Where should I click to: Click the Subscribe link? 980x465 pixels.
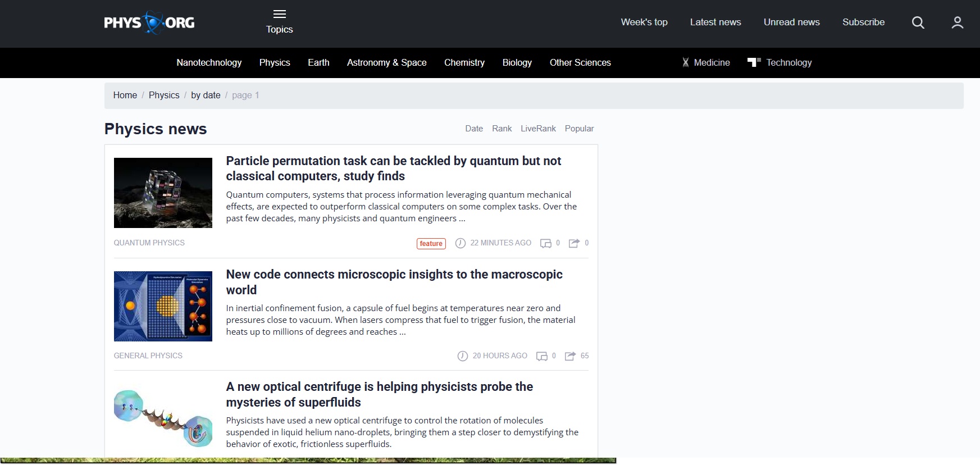click(x=863, y=22)
